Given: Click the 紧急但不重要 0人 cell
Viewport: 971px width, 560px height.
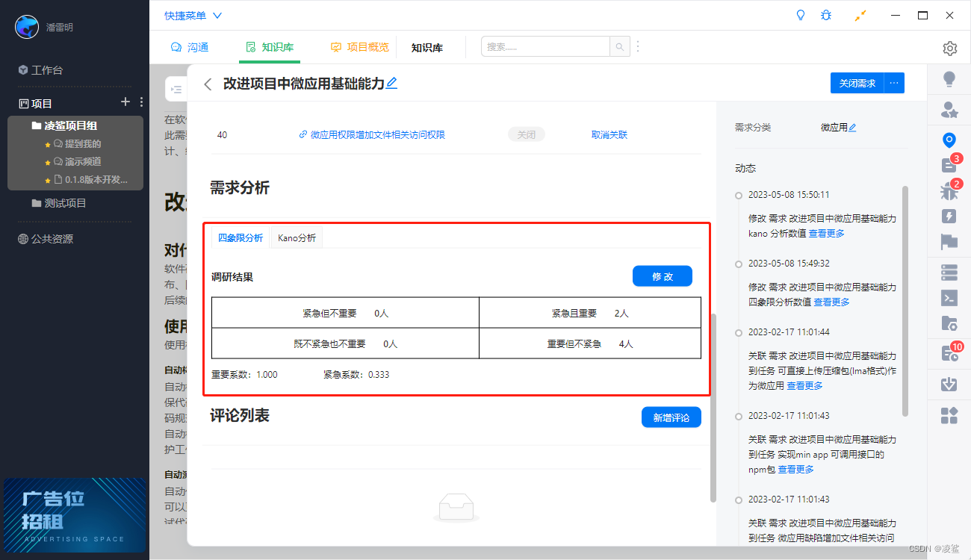Looking at the screenshot, I should 345,314.
